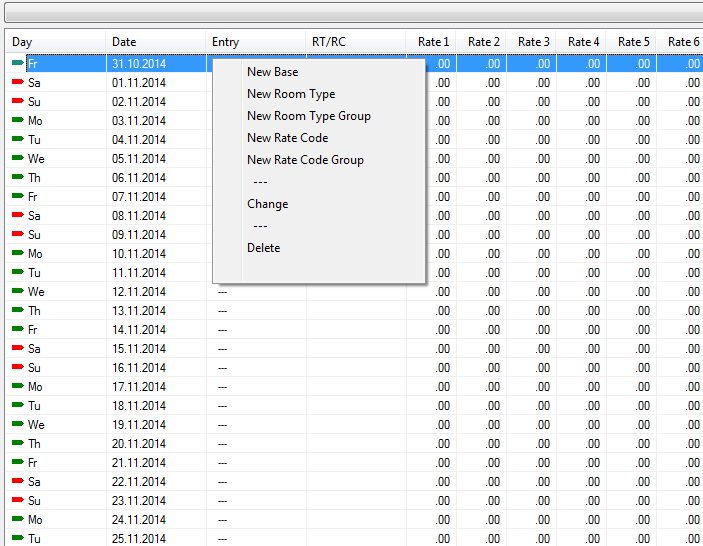Click the green arrow icon for Fr 31.10.2014
The image size is (703, 546).
(x=18, y=64)
